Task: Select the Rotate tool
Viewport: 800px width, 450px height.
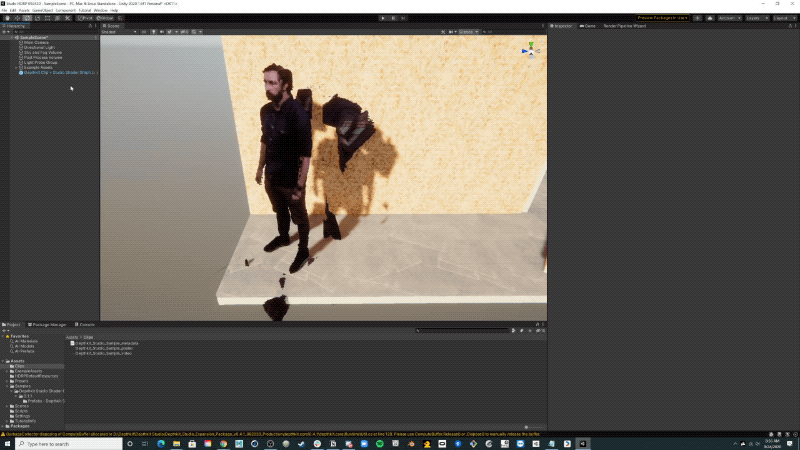Action: (x=27, y=18)
